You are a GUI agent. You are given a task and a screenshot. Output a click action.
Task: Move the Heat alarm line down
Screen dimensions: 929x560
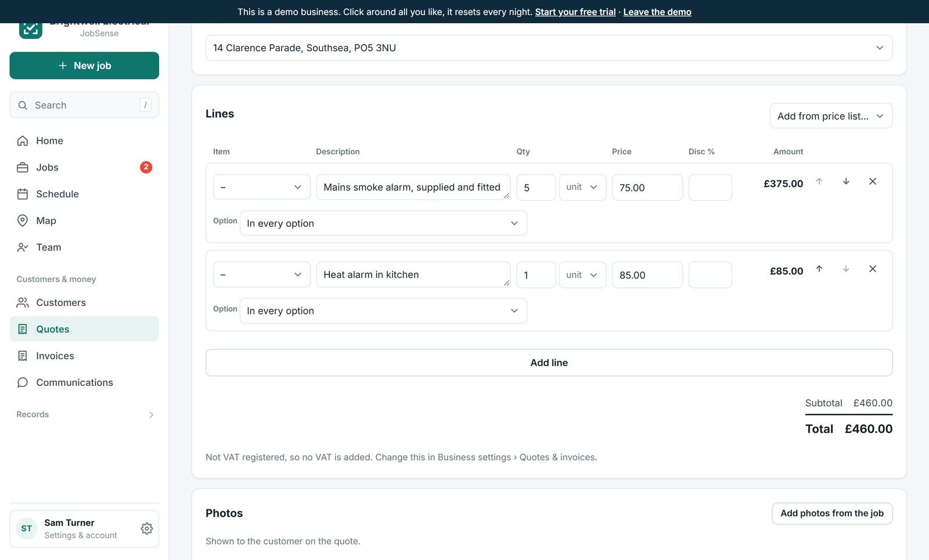[846, 269]
